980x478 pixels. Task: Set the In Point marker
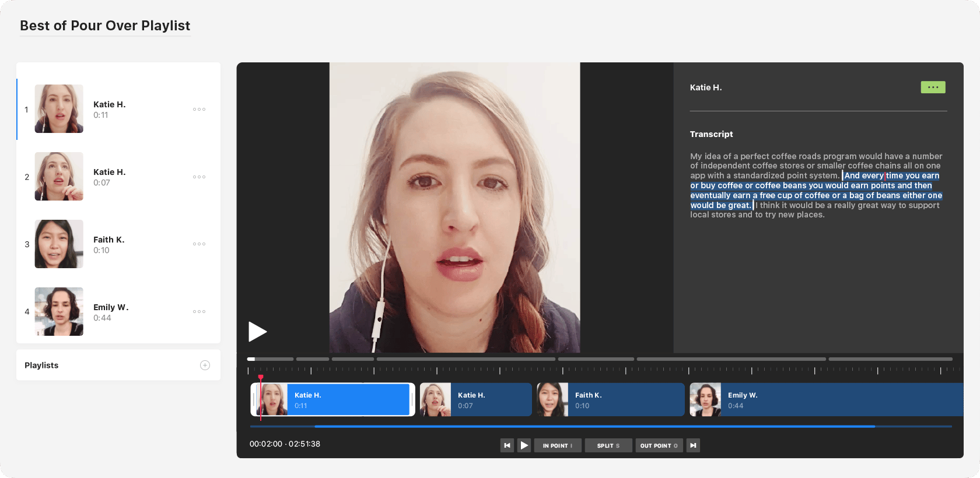(x=558, y=445)
